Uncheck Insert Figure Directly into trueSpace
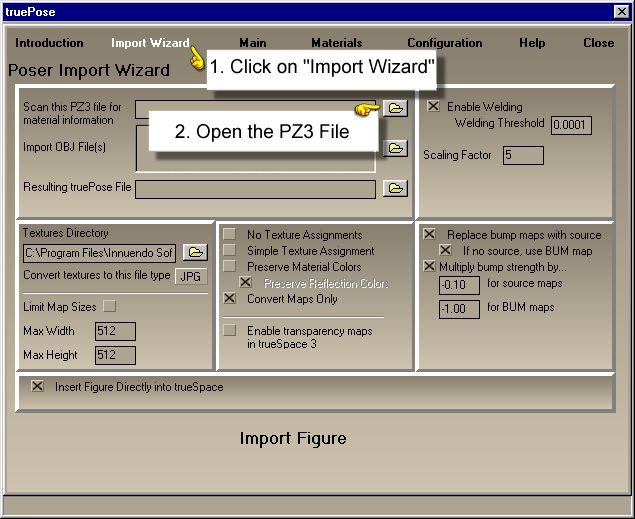This screenshot has height=519, width=635. pos(38,387)
